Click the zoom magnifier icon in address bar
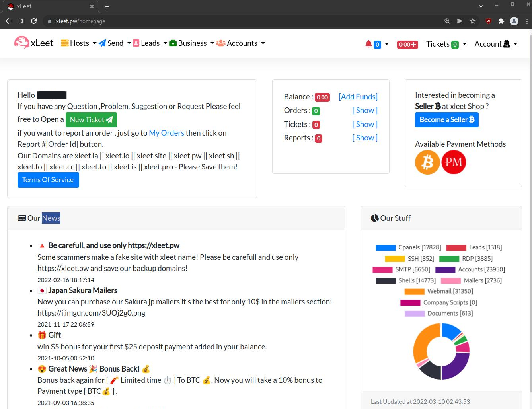532x409 pixels. (447, 21)
